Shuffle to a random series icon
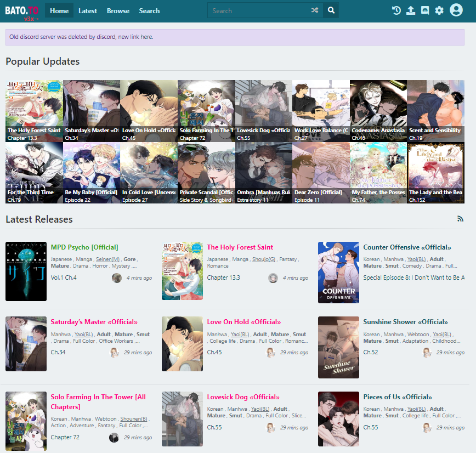This screenshot has height=453, width=476. [315, 10]
